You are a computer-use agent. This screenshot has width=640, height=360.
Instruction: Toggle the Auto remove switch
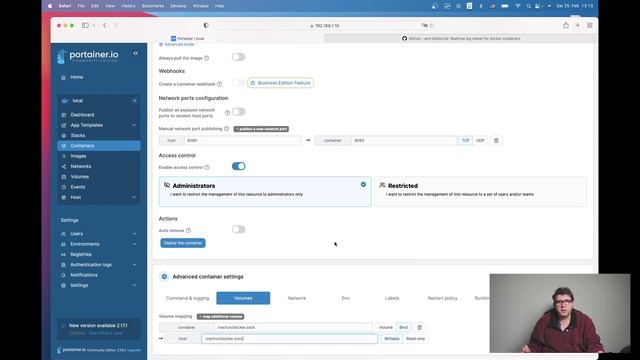click(238, 229)
